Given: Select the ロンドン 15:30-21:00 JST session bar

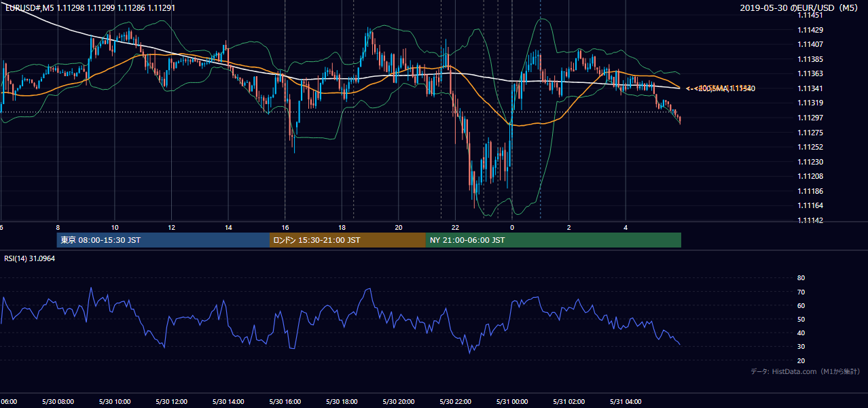Looking at the screenshot, I should 348,240.
